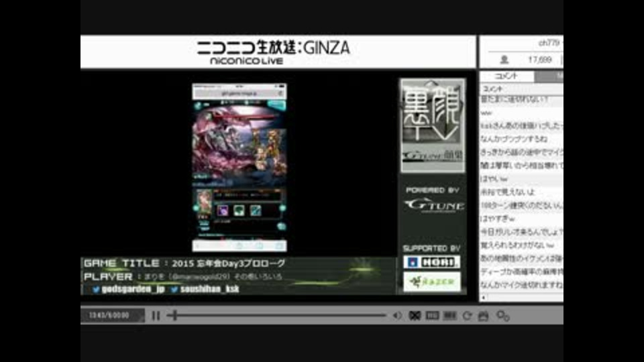Reload the stream with refresh icon
644x362 pixels.
coord(467,316)
